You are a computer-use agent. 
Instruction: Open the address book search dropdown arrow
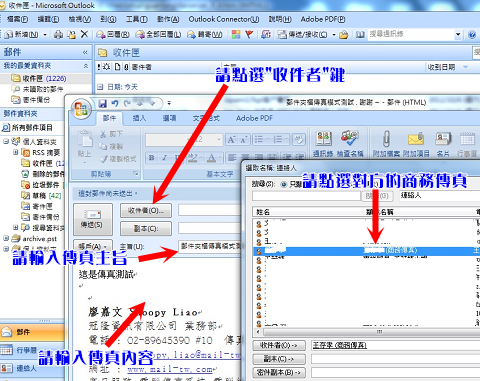tap(458, 34)
